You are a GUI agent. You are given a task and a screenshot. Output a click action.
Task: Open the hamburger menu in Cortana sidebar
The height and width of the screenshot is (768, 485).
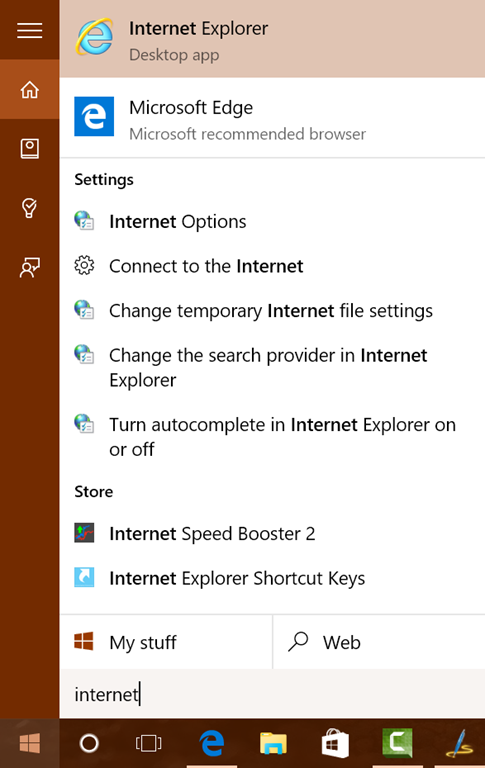coord(29,30)
